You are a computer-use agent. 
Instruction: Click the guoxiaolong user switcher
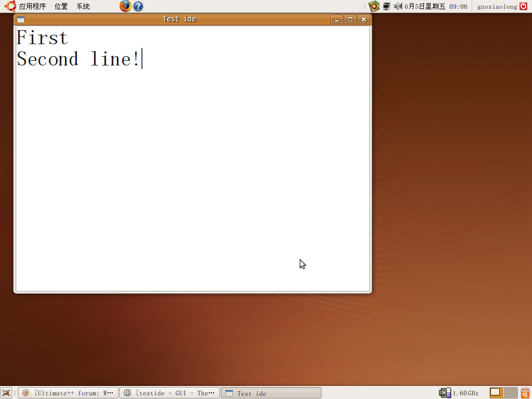coord(497,6)
